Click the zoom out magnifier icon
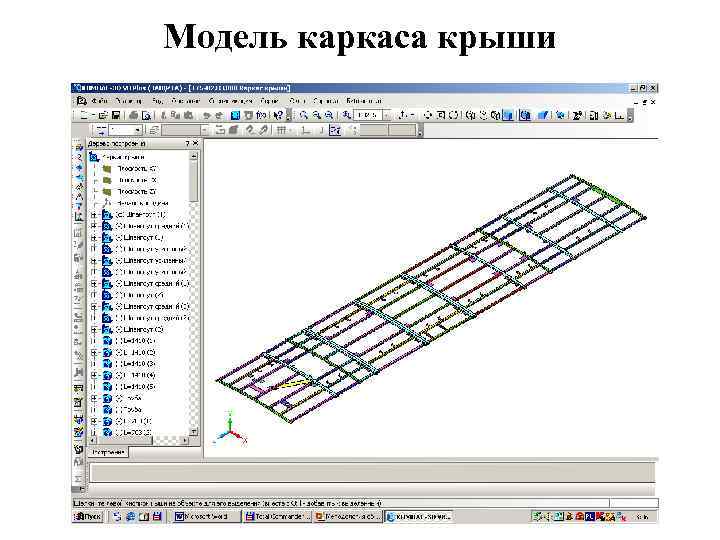This screenshot has height=540, width=720. click(329, 115)
